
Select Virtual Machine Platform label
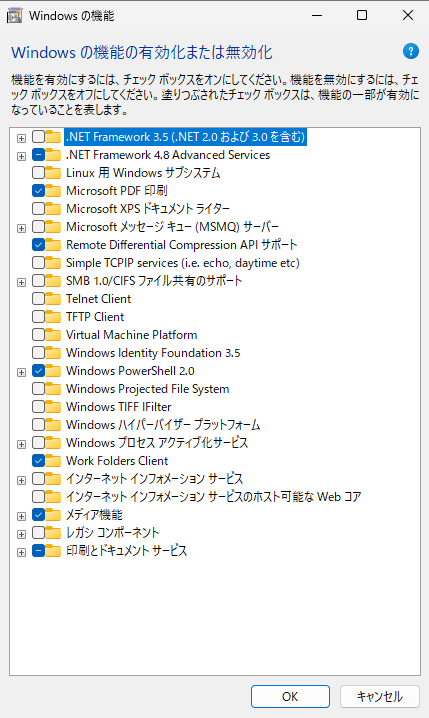pyautogui.click(x=131, y=335)
